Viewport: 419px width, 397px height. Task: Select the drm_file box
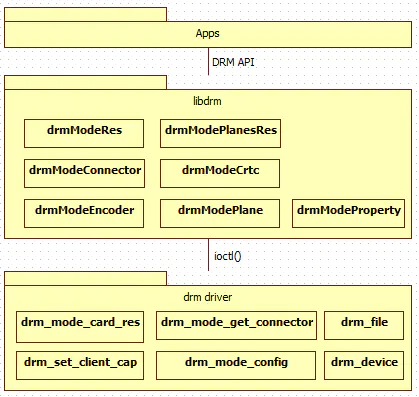click(364, 325)
